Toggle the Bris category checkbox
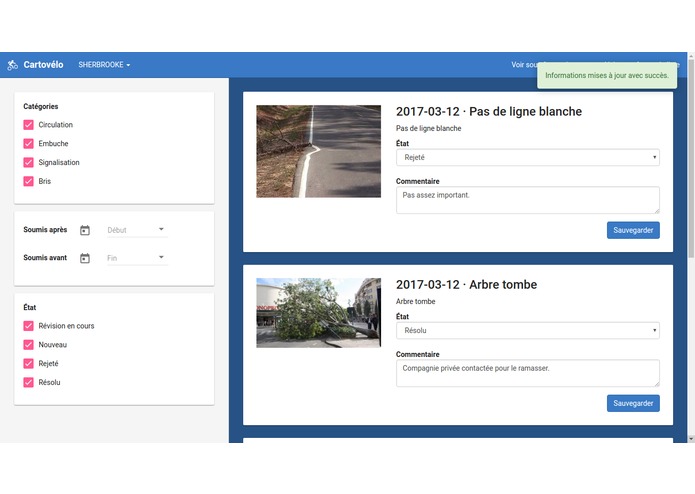Screen dimensions: 695x494 [28, 181]
